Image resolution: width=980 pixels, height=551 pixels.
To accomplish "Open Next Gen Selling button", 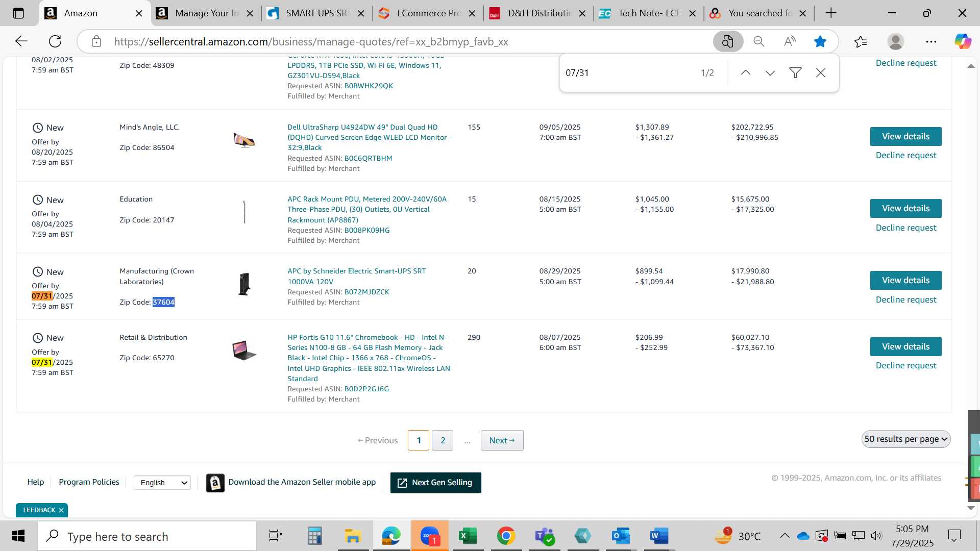I will click(x=435, y=483).
